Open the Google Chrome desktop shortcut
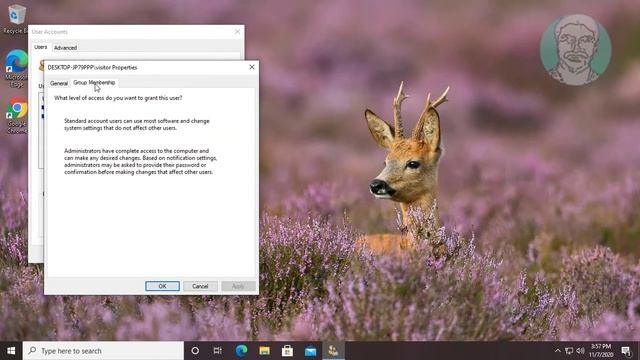Viewport: 640px width, 360px height. click(16, 115)
